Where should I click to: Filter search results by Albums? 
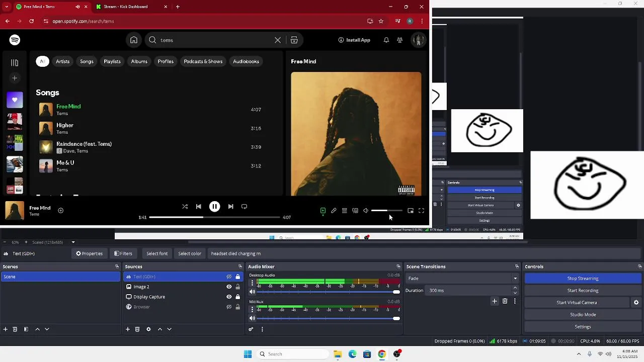[x=139, y=61]
